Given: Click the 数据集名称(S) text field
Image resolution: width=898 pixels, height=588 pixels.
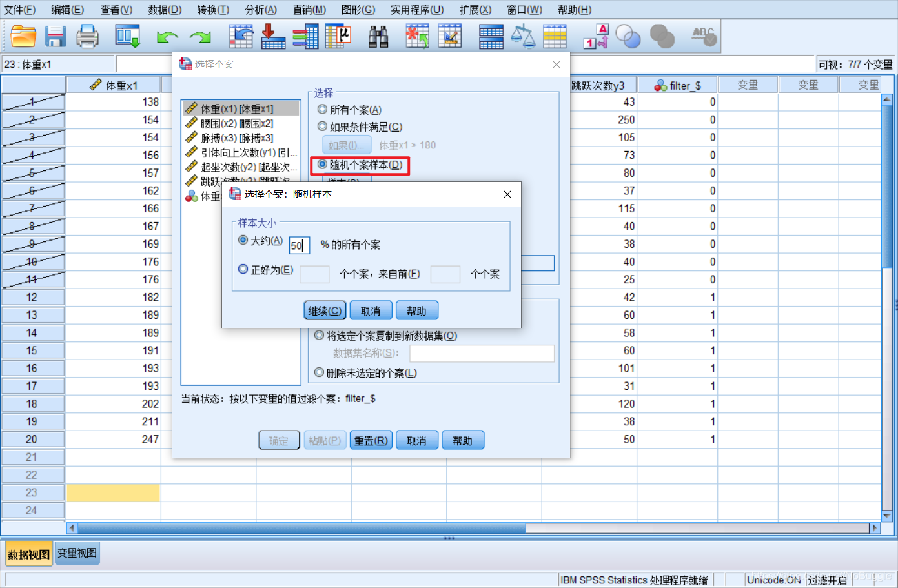Looking at the screenshot, I should [482, 353].
